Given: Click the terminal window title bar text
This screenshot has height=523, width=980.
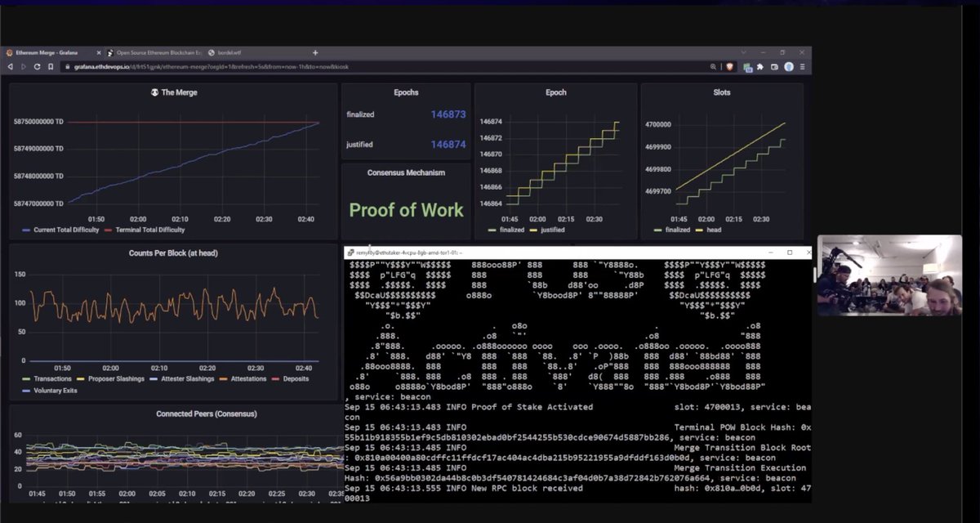Looking at the screenshot, I should [x=410, y=253].
